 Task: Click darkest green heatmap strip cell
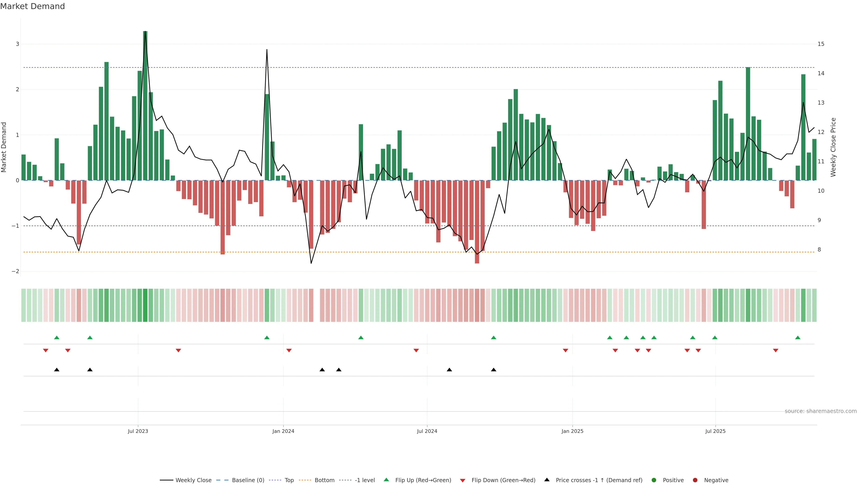coord(145,305)
